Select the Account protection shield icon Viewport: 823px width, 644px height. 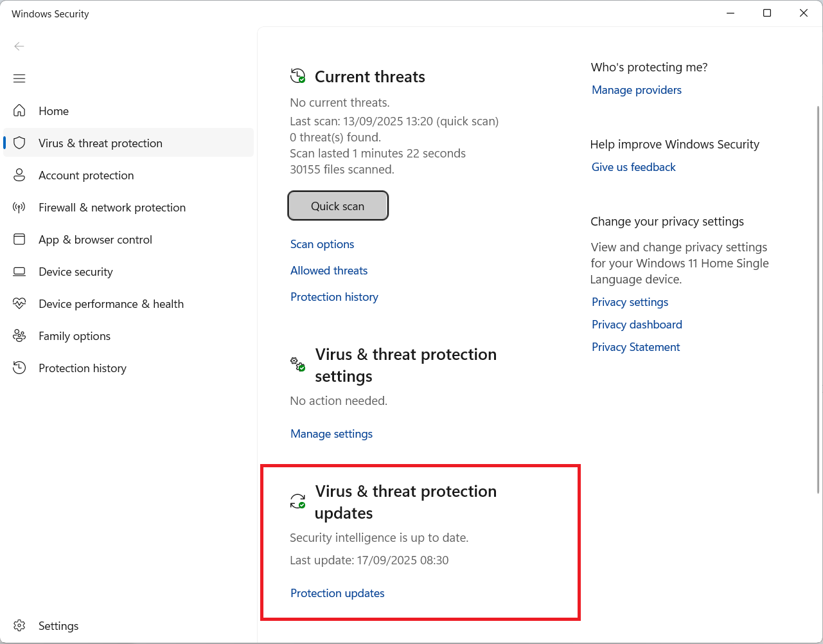point(19,175)
